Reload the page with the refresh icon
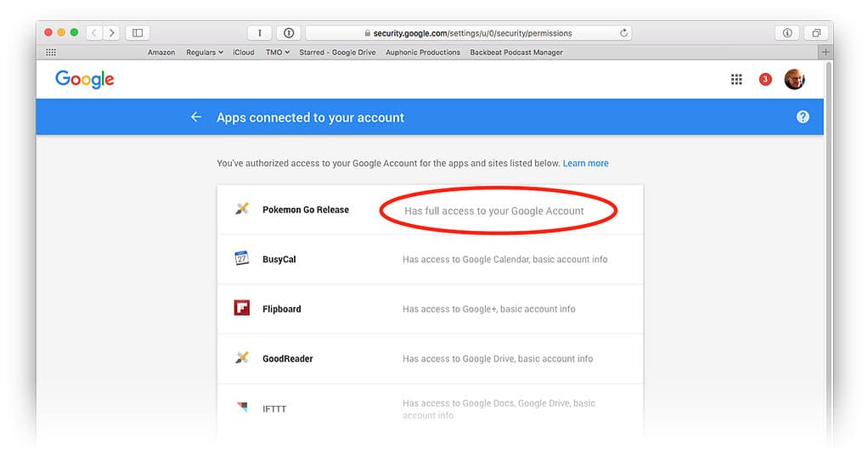 [x=623, y=33]
